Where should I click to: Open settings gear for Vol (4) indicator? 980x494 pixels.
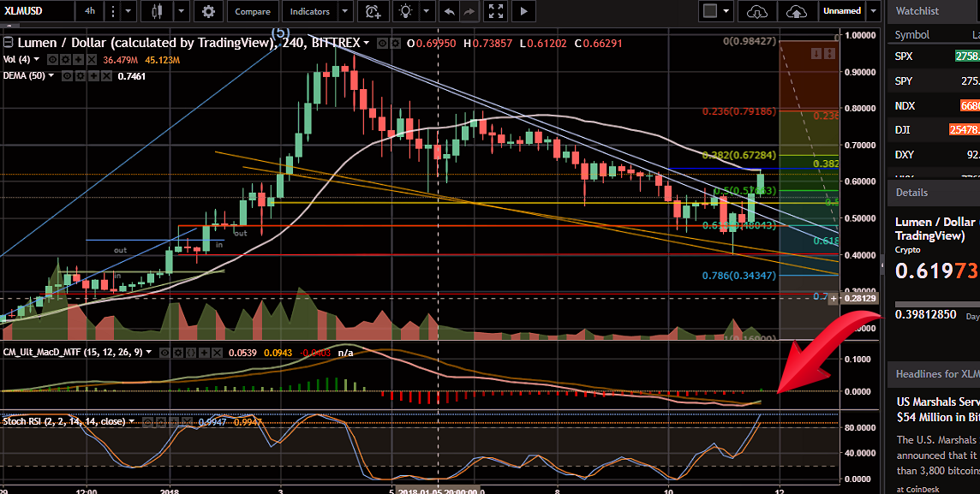click(66, 60)
